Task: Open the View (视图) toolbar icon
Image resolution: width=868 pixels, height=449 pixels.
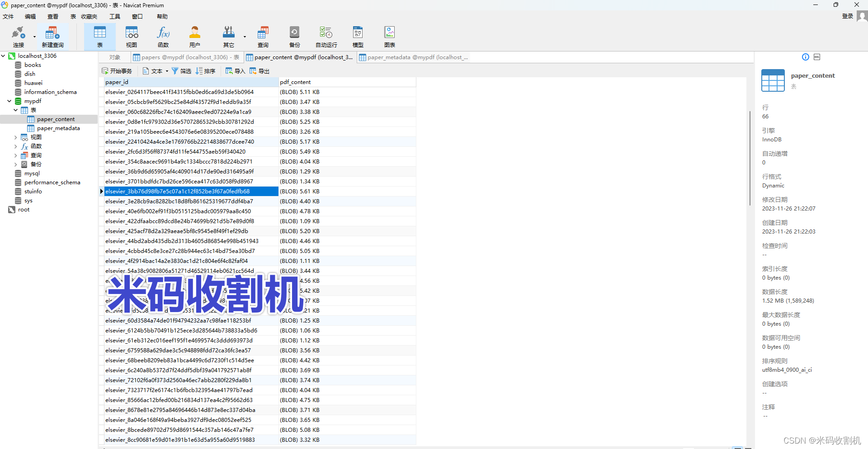Action: pyautogui.click(x=132, y=37)
